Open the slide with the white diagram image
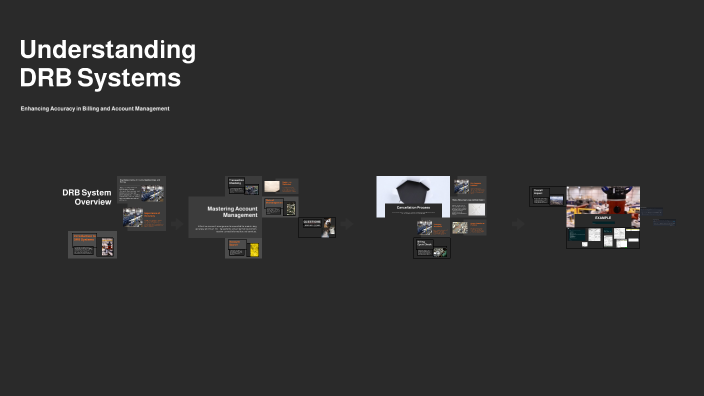The width and height of the screenshot is (704, 396). click(469, 207)
